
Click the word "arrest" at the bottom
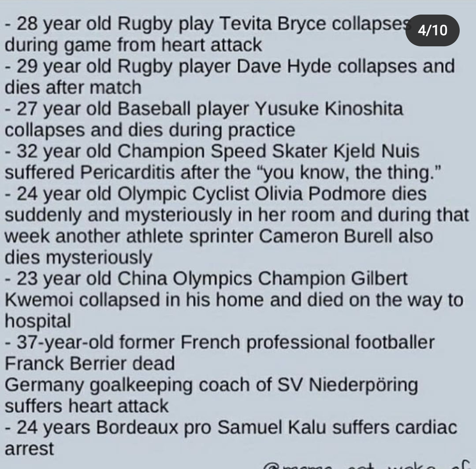tap(30, 449)
